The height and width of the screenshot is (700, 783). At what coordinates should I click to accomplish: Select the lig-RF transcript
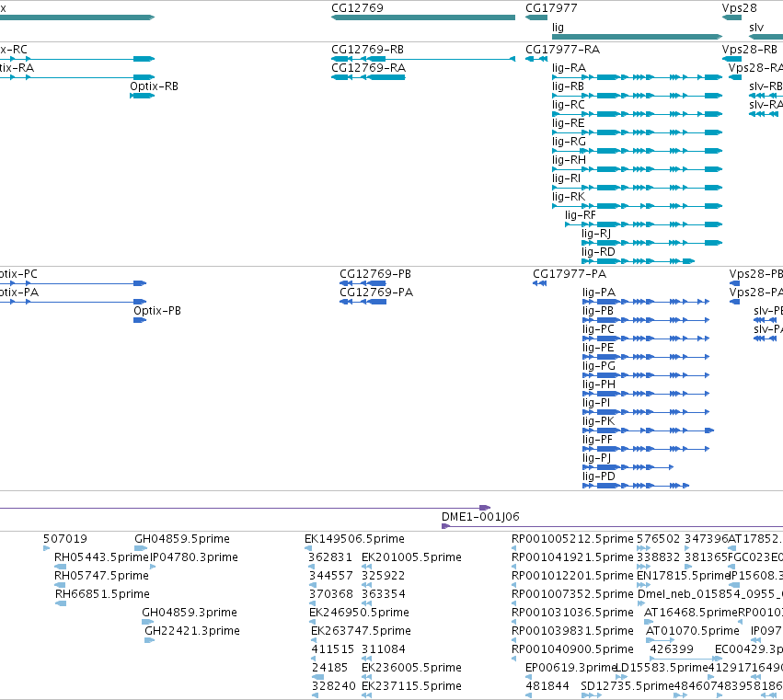point(581,215)
